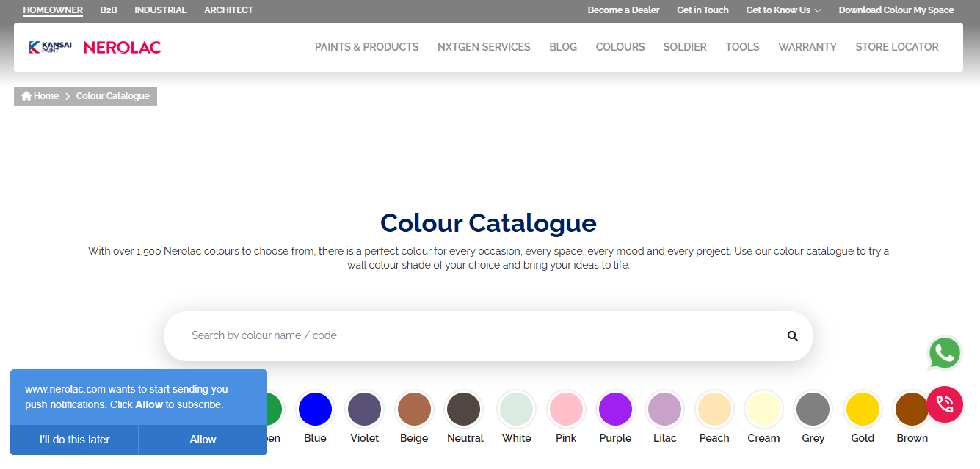Viewport: 980px width, 469px height.
Task: Select the Brown colour swatch
Action: (x=912, y=409)
